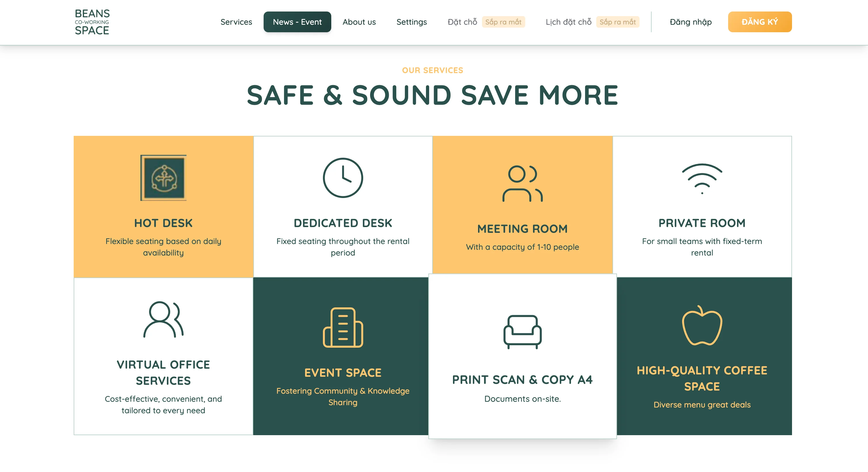Image resolution: width=868 pixels, height=472 pixels.
Task: Click the Dedicated Desk clock icon
Action: pos(343,178)
